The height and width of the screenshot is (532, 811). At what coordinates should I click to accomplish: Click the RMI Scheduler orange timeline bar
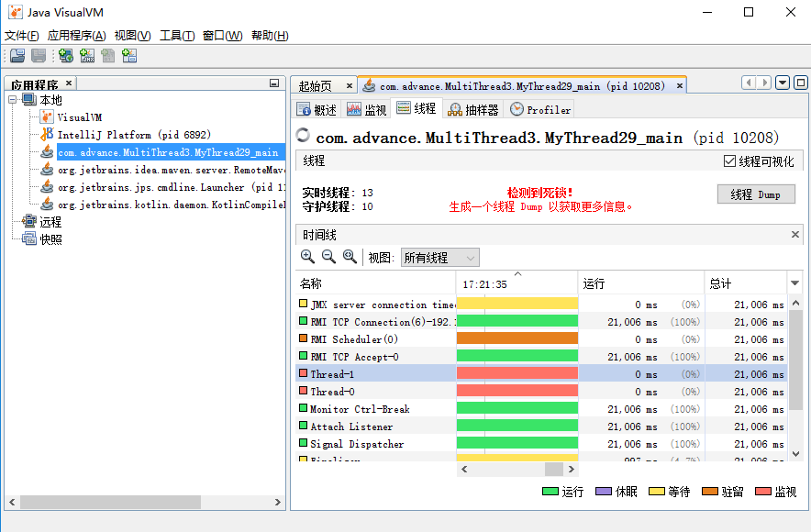[x=517, y=339]
